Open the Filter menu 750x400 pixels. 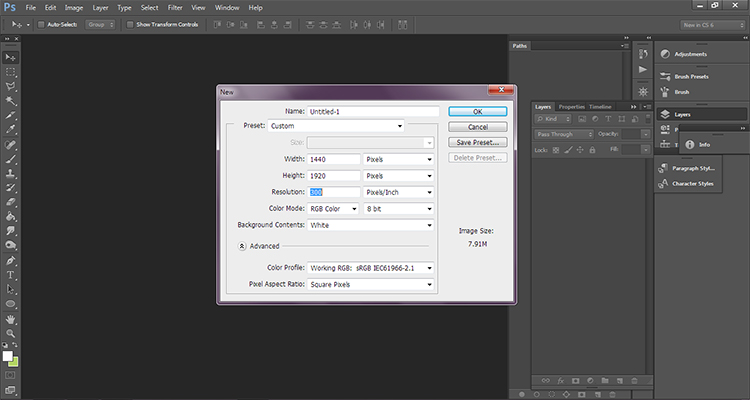(x=175, y=8)
